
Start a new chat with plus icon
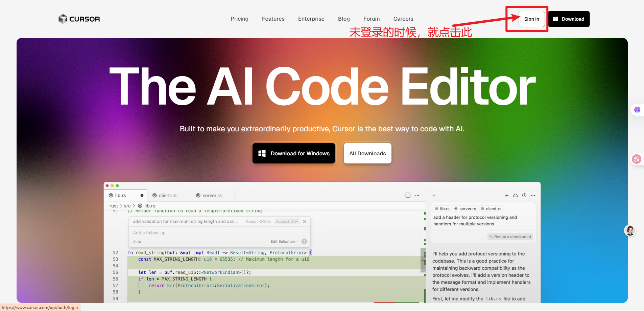click(507, 195)
